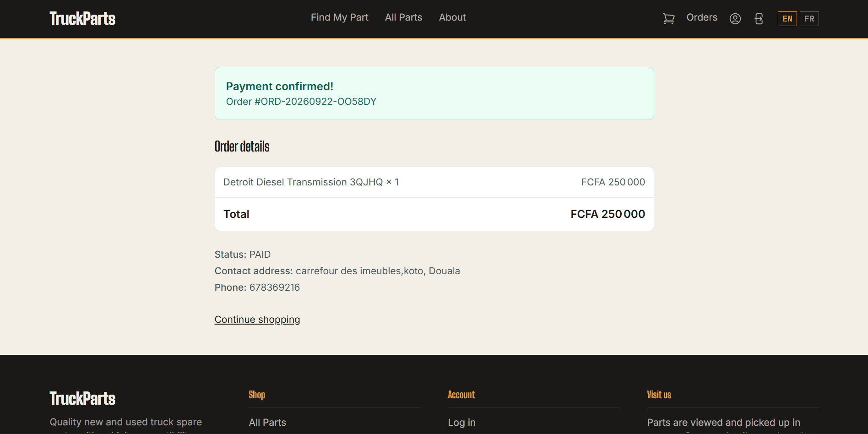Image resolution: width=868 pixels, height=434 pixels.
Task: Click the logout icon in header
Action: tap(759, 19)
